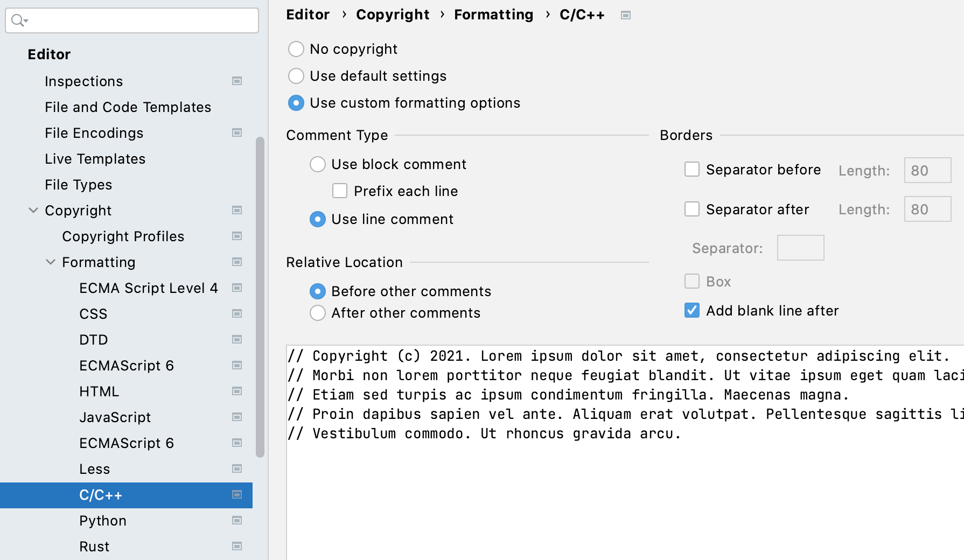964x560 pixels.
Task: Open Copyright from the breadcrumb path
Action: (393, 15)
